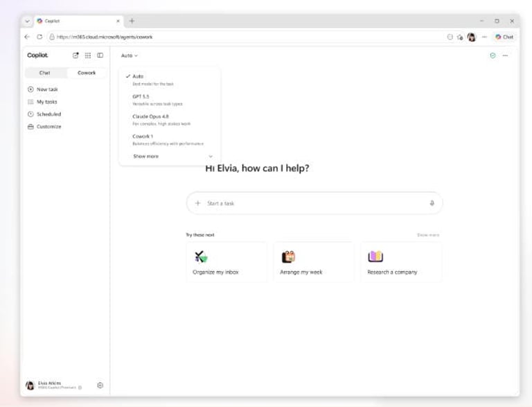Click the browser address bar URL
This screenshot has width=532, height=407.
click(x=105, y=37)
